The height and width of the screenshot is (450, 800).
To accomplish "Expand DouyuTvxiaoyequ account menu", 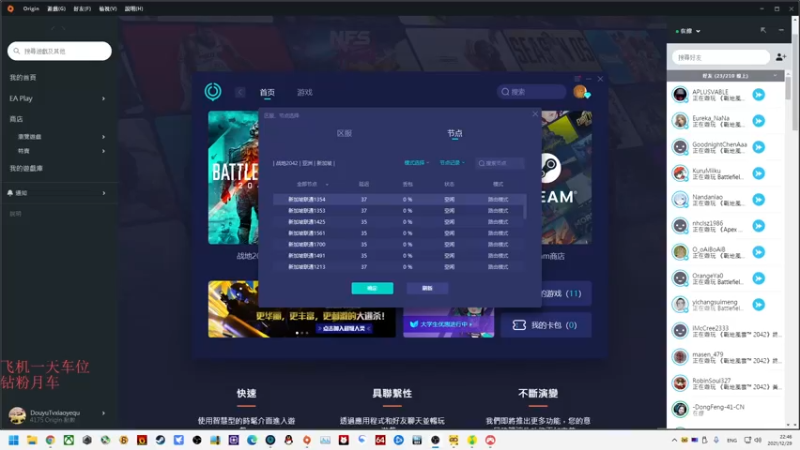I will [x=104, y=413].
